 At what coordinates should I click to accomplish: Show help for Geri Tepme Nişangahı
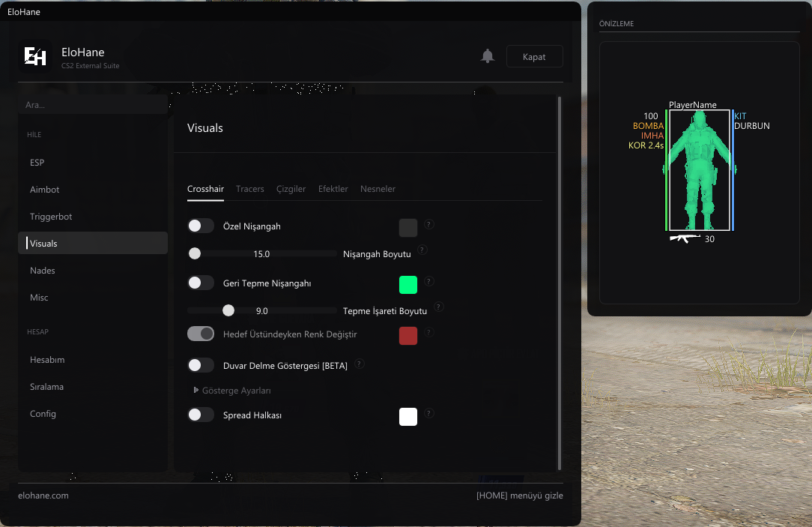[x=428, y=281]
